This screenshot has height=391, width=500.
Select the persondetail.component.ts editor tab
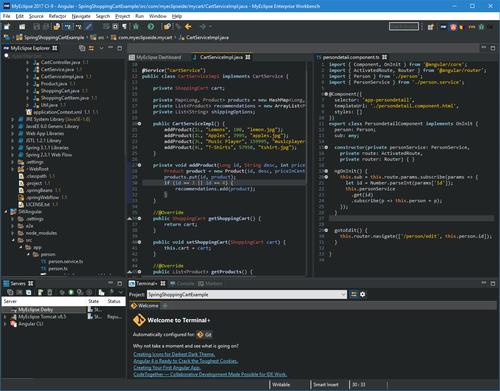[x=351, y=57]
